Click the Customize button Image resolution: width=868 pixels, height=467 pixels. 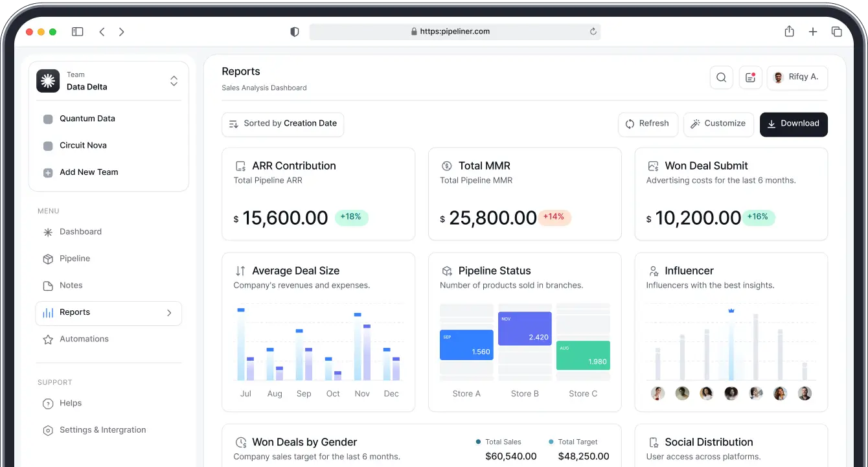718,124
